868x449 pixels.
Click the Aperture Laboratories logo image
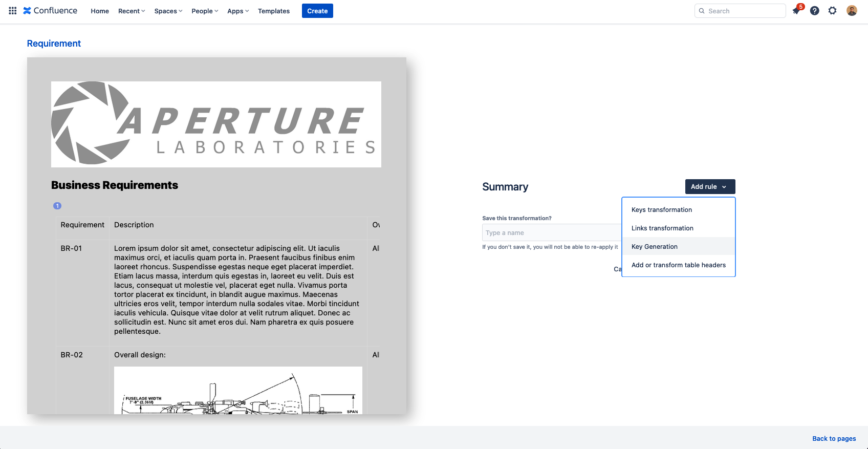click(x=216, y=124)
